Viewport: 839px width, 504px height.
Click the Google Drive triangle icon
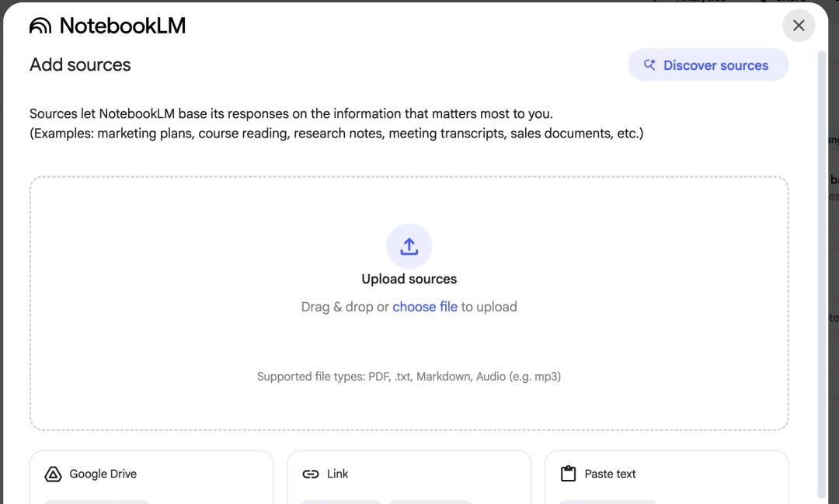pos(53,474)
